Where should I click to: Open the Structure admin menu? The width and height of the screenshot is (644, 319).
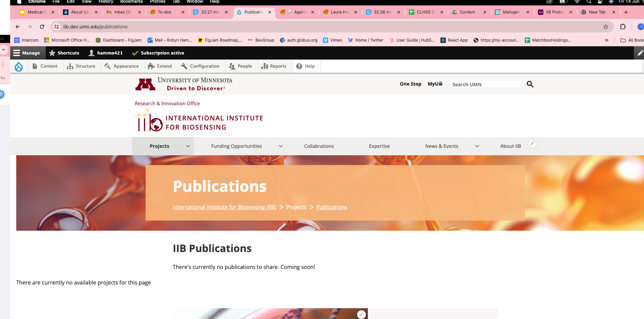click(x=81, y=66)
